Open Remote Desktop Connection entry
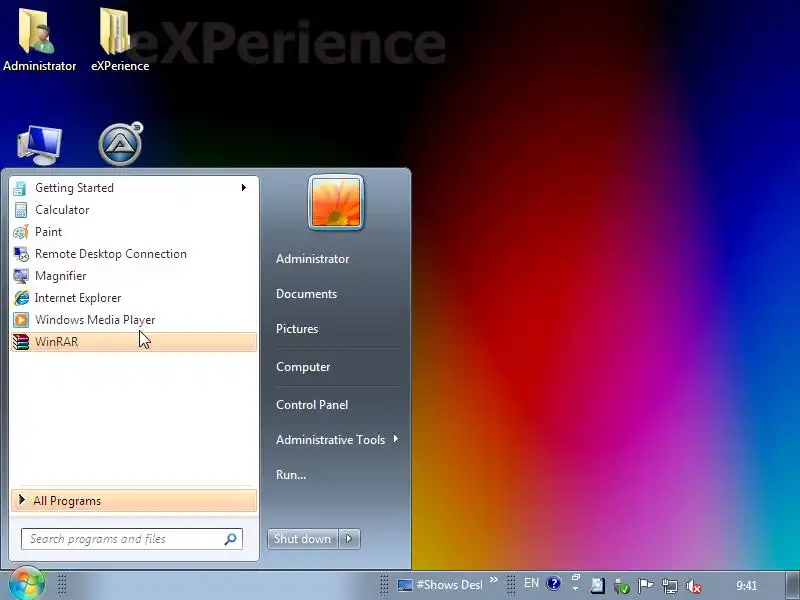Image resolution: width=800 pixels, height=600 pixels. [x=134, y=254]
